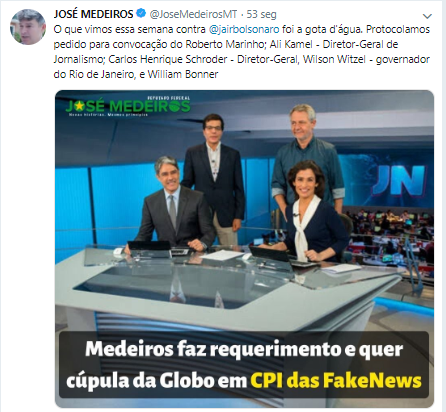Click the Deputado Federal label above logo
The image size is (446, 412).
(169, 98)
